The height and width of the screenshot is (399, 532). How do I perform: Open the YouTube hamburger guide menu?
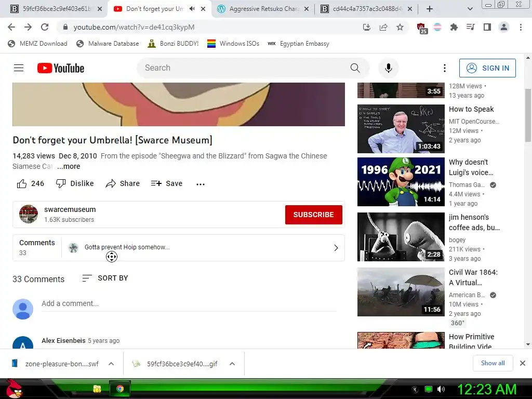(x=19, y=68)
